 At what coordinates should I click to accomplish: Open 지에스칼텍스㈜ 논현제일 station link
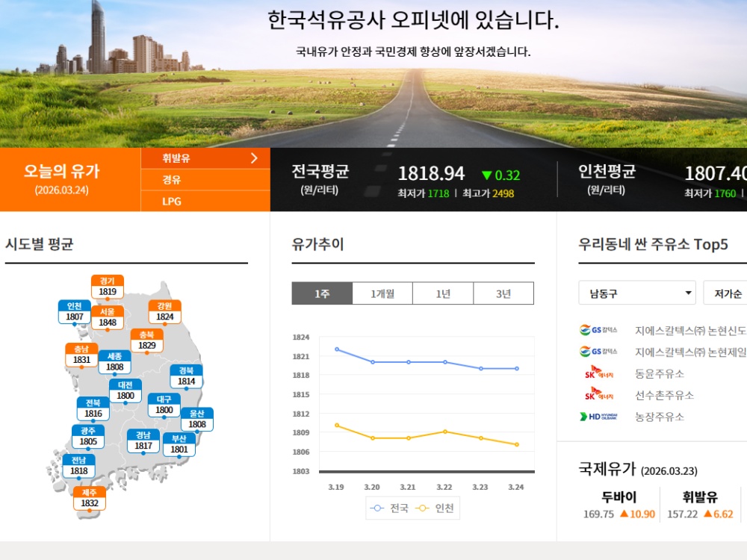pos(691,352)
